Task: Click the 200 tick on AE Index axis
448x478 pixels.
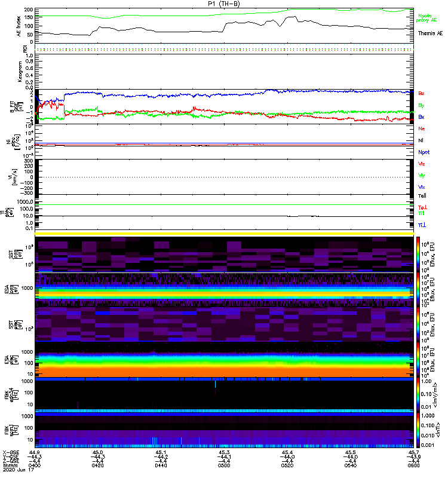Action: point(28,10)
